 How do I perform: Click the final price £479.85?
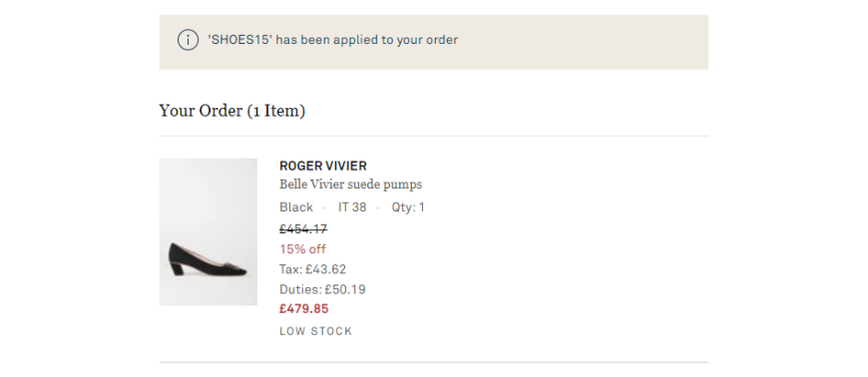click(x=304, y=309)
